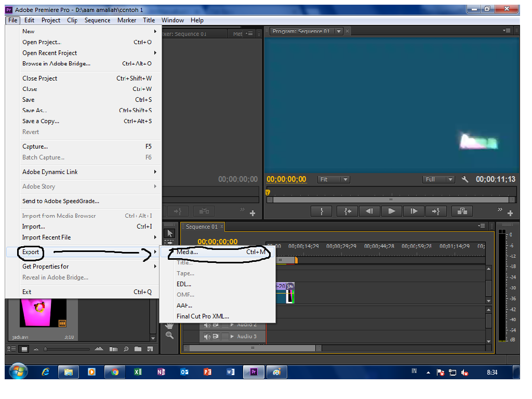Switch Project panel to list view
532x399 pixels.
[x=11, y=349]
